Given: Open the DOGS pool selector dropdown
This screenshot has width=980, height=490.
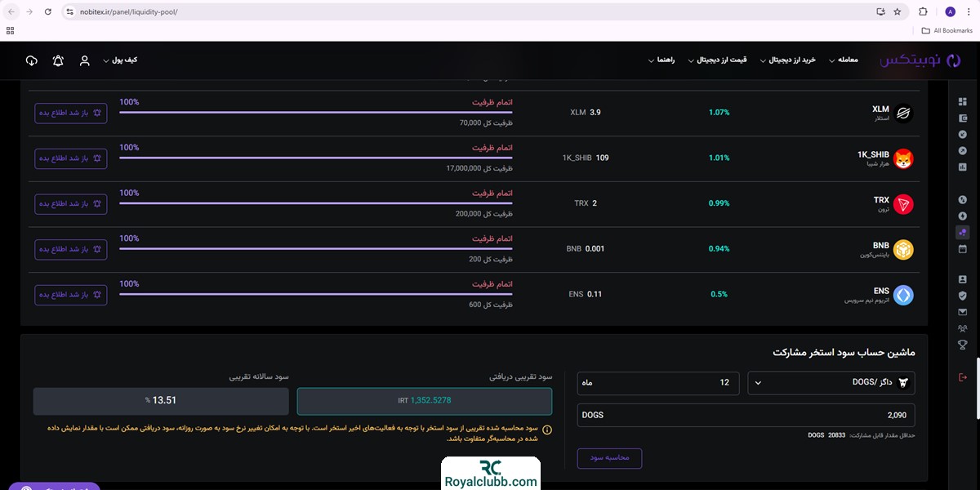Looking at the screenshot, I should pos(831,383).
